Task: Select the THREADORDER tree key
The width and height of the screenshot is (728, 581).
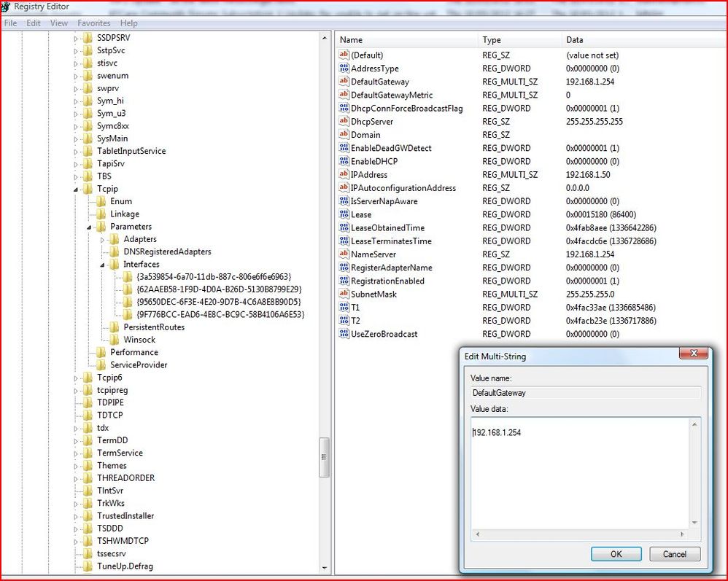Action: pyautogui.click(x=125, y=478)
